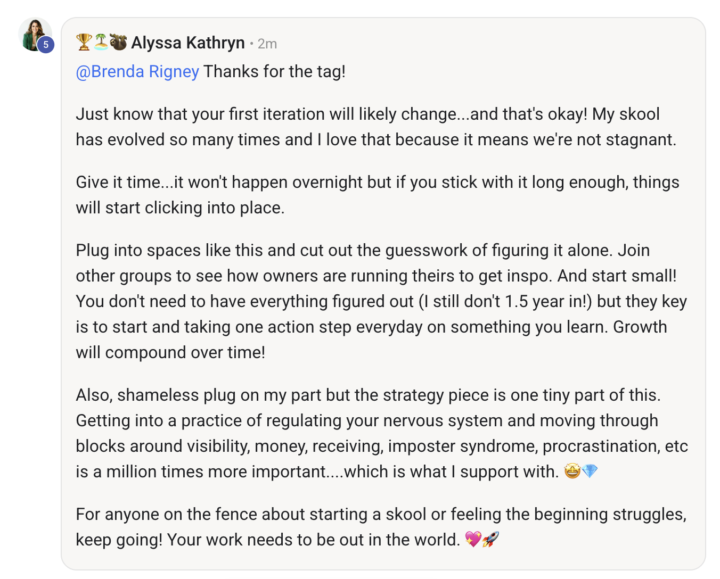
Task: Open Alyssa Kathryn's profile avatar photo
Action: pyautogui.click(x=35, y=34)
